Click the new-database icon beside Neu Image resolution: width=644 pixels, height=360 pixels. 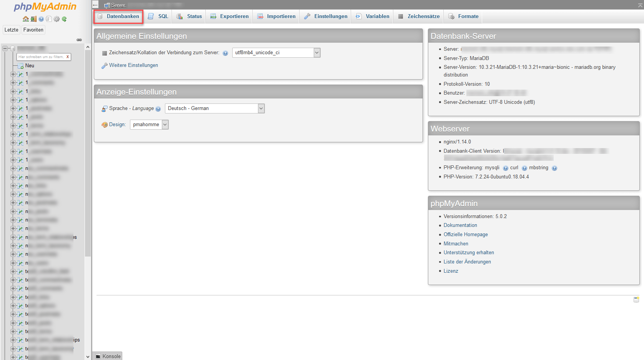(x=21, y=66)
